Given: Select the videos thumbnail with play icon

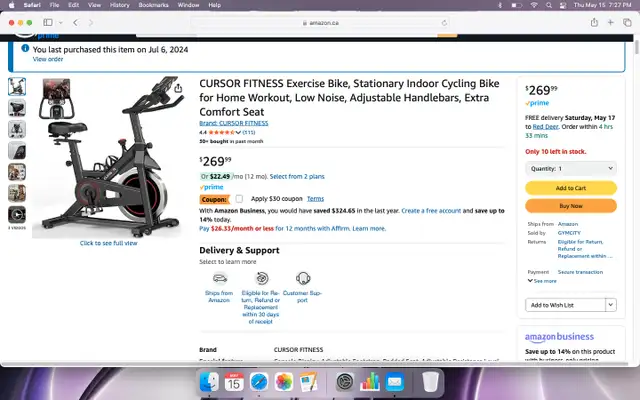Looking at the screenshot, I should pyautogui.click(x=17, y=214).
